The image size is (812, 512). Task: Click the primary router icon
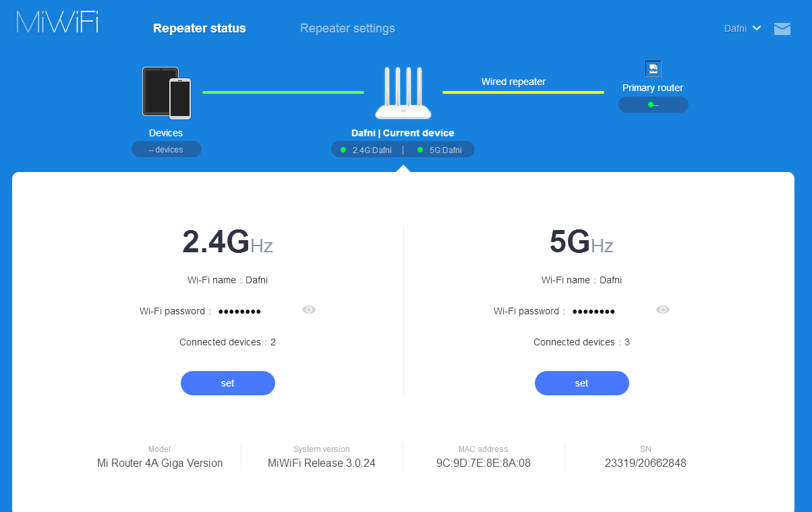point(653,69)
